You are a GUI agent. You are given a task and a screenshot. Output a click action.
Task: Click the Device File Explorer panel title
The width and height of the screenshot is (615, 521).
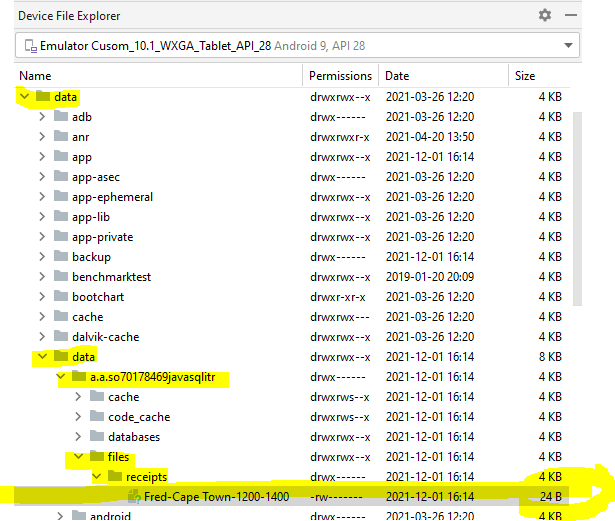coord(69,16)
